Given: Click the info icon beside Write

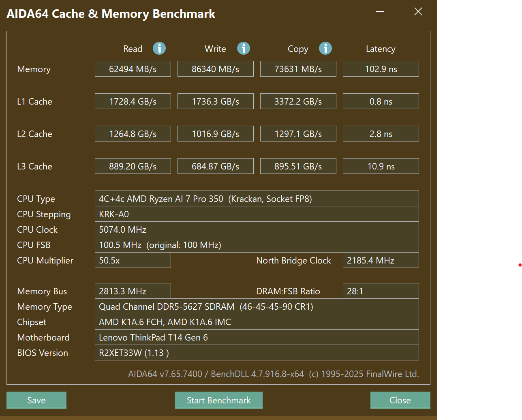Looking at the screenshot, I should pos(244,49).
